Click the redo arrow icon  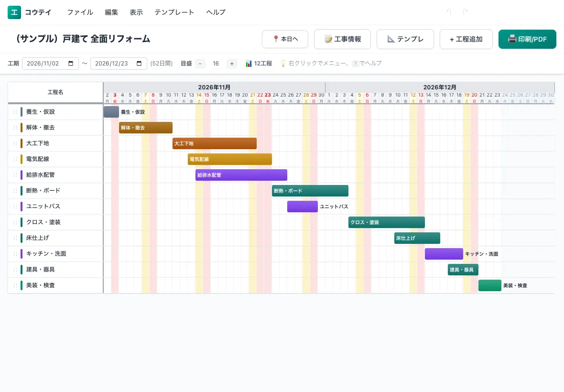[465, 12]
